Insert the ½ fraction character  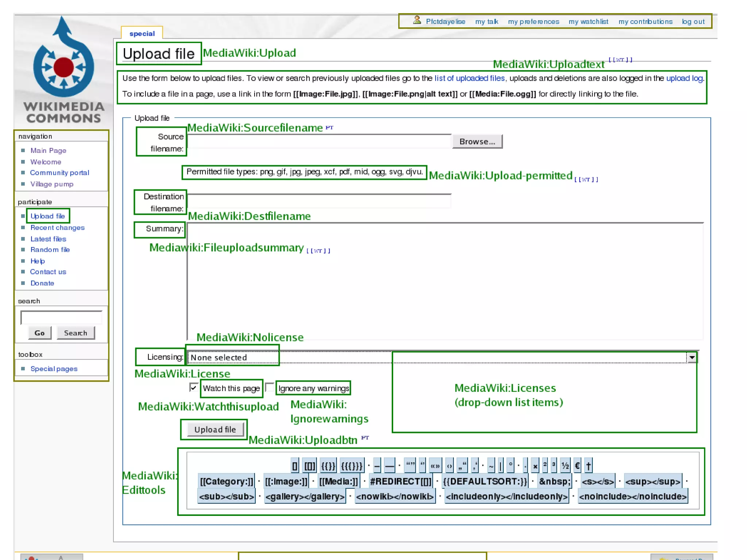pyautogui.click(x=565, y=466)
